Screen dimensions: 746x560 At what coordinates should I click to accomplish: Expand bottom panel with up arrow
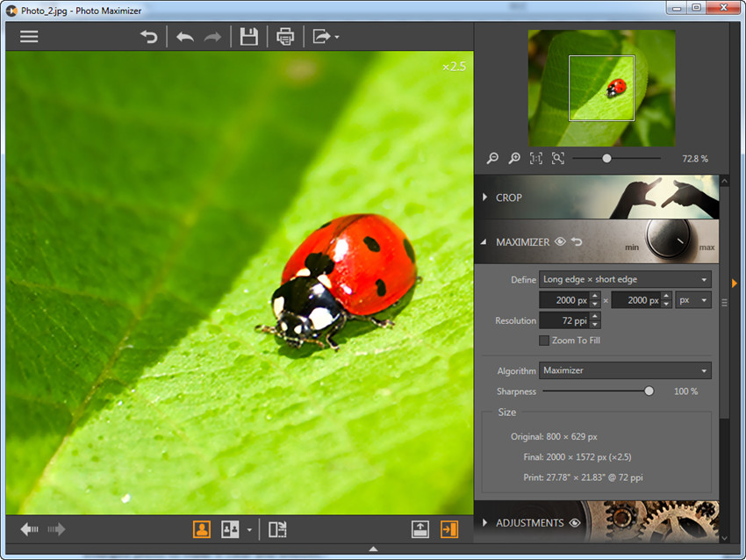point(374,549)
